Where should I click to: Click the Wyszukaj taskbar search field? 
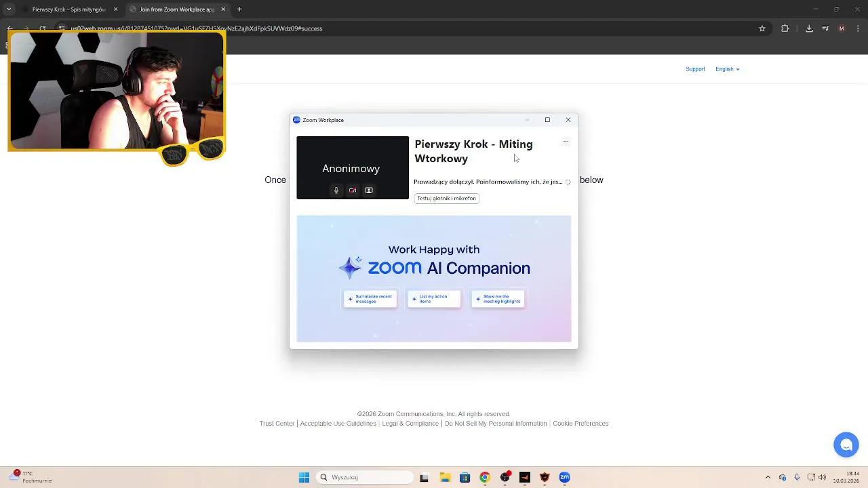[366, 477]
